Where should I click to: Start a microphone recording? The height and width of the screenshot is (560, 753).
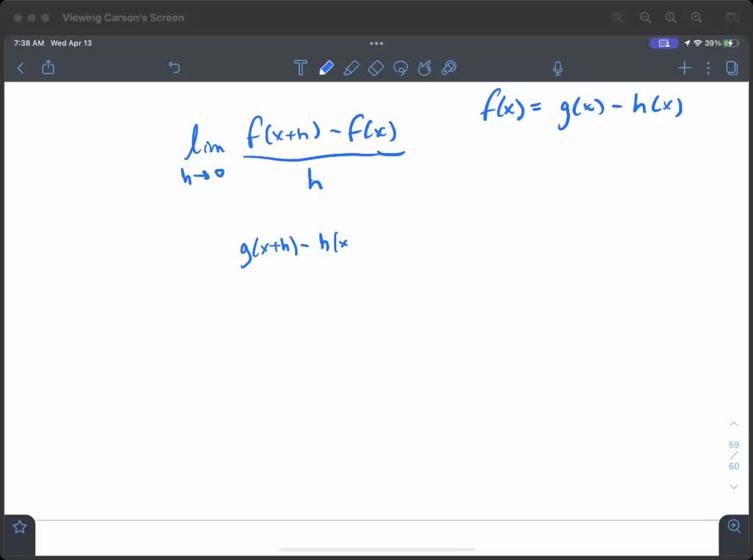(x=557, y=67)
